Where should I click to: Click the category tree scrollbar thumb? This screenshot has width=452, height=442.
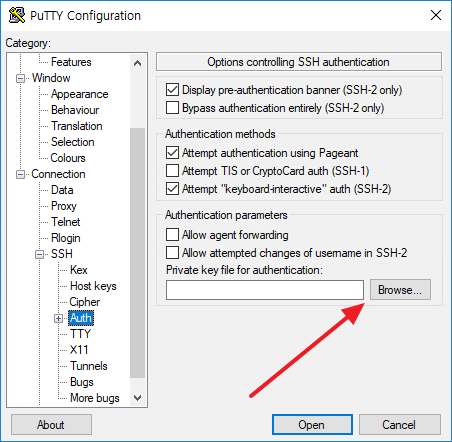pos(137,253)
